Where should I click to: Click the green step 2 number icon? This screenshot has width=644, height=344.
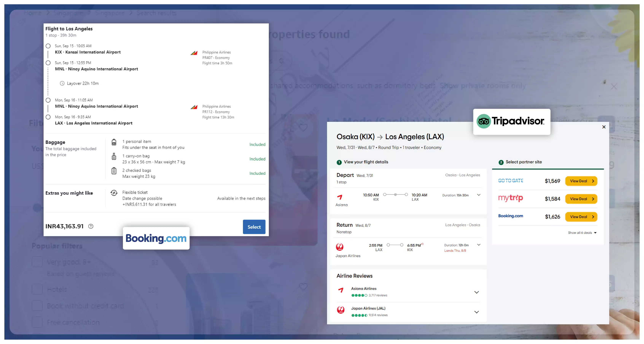point(501,162)
